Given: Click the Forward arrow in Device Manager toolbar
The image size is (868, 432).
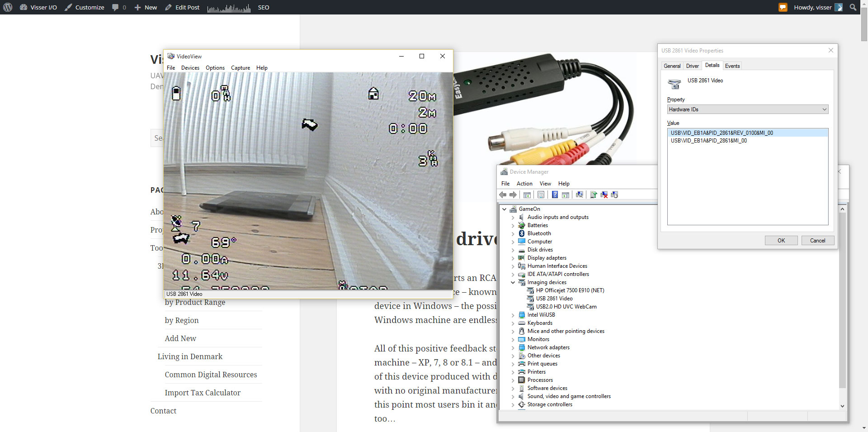Looking at the screenshot, I should 513,195.
